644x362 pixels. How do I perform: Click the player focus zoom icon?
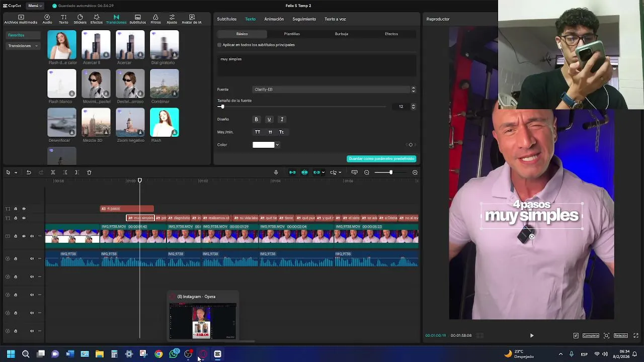tap(606, 335)
